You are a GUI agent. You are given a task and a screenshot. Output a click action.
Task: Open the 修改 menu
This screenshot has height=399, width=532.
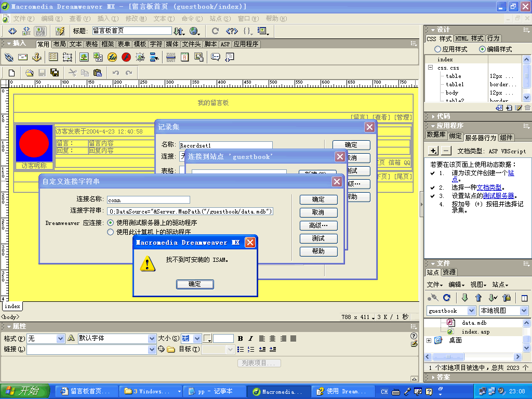(x=136, y=19)
